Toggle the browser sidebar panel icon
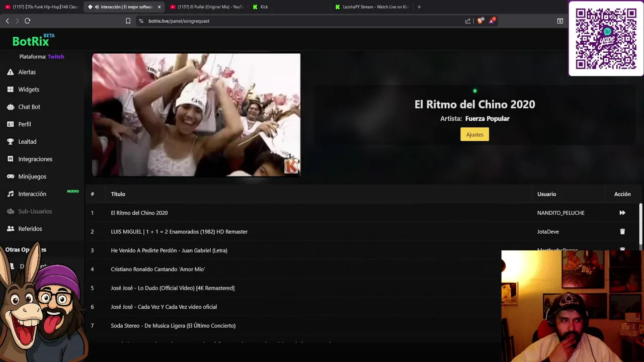Screen dimensions: 644x362 560,21
